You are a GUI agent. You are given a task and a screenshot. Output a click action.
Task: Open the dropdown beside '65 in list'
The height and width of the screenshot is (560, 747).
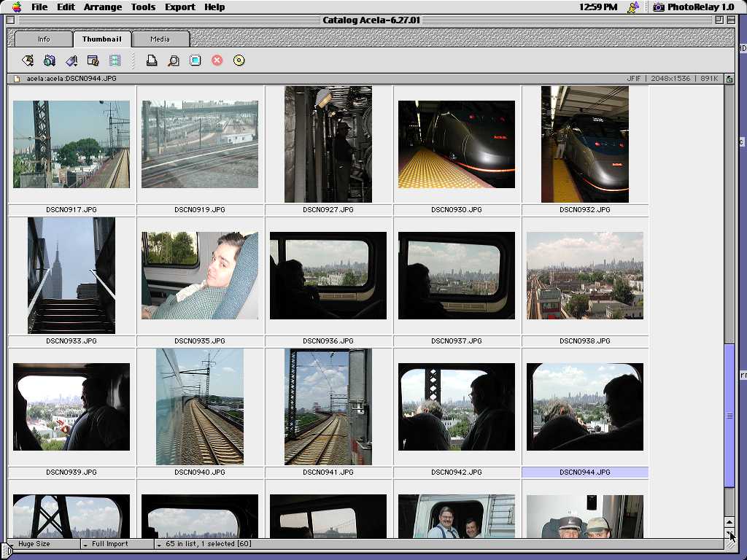tap(160, 544)
